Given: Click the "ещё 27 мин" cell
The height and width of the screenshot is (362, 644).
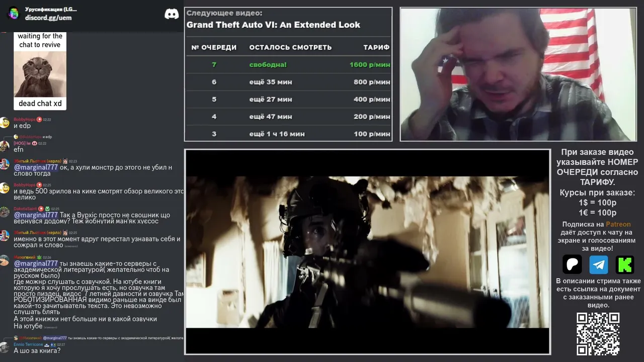Looking at the screenshot, I should pos(271,99).
